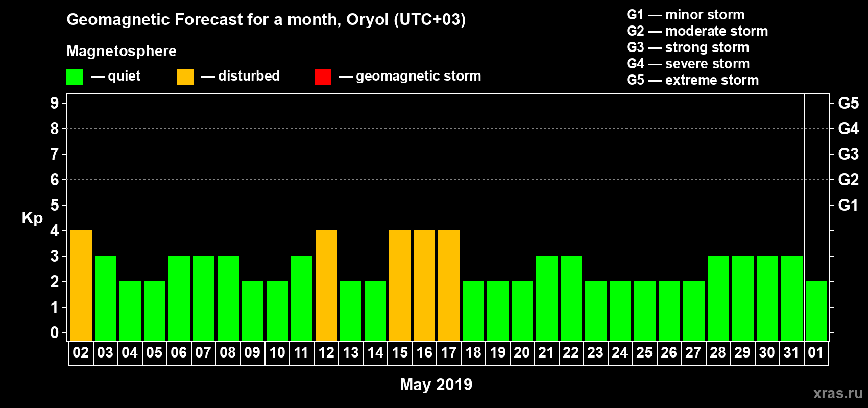Click the Kp value 9 axis label
Viewport: 868px width, 408px height.
pos(55,103)
